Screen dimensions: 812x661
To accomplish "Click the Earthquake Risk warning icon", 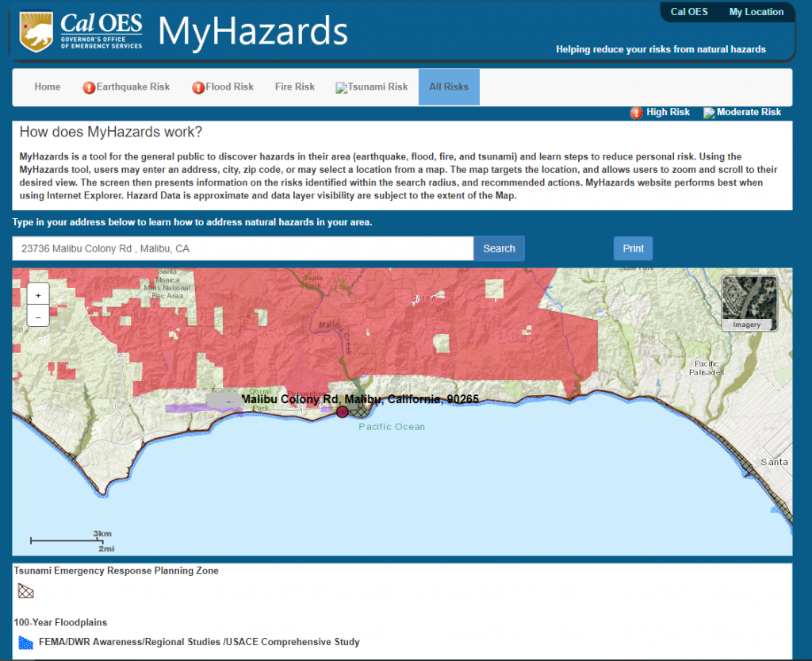I will point(89,87).
